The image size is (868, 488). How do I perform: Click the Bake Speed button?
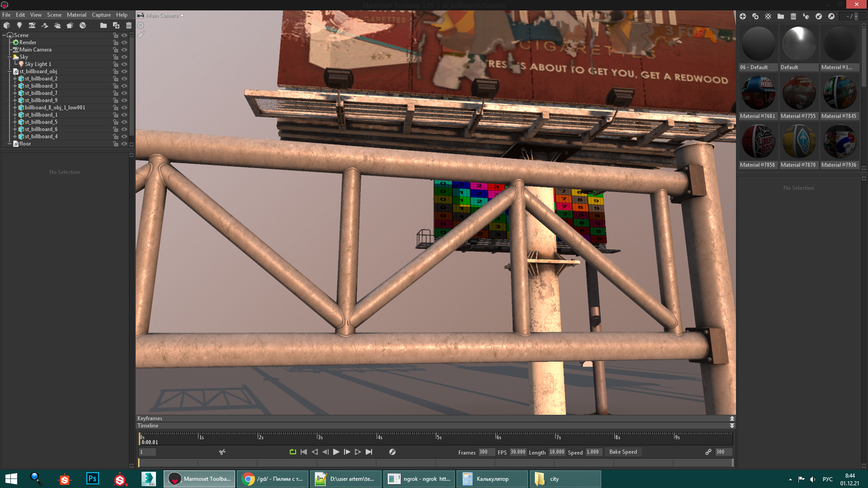click(623, 452)
